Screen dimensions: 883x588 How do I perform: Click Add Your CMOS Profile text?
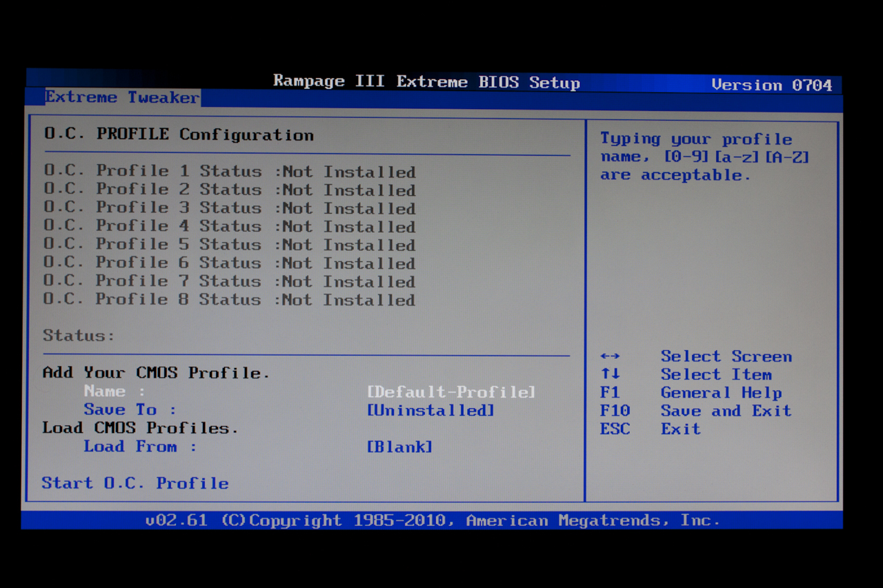pyautogui.click(x=156, y=373)
